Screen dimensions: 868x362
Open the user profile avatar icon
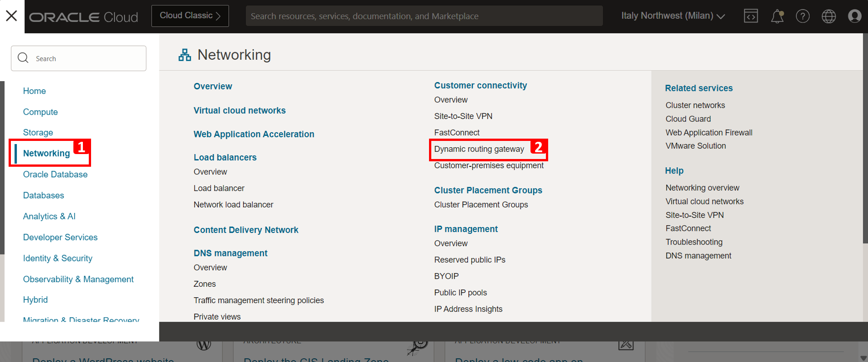(854, 16)
